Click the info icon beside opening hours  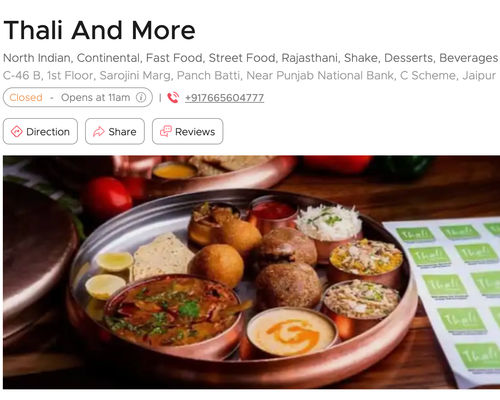click(x=141, y=97)
